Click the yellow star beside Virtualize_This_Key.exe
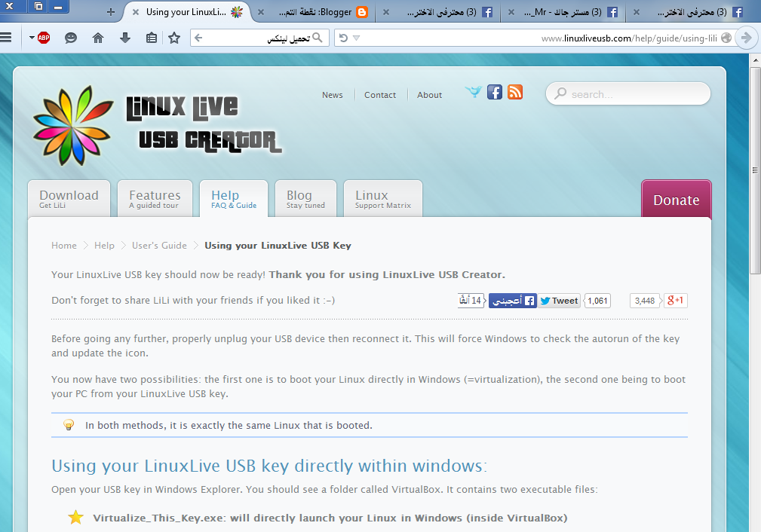The height and width of the screenshot is (532, 761). click(x=75, y=518)
